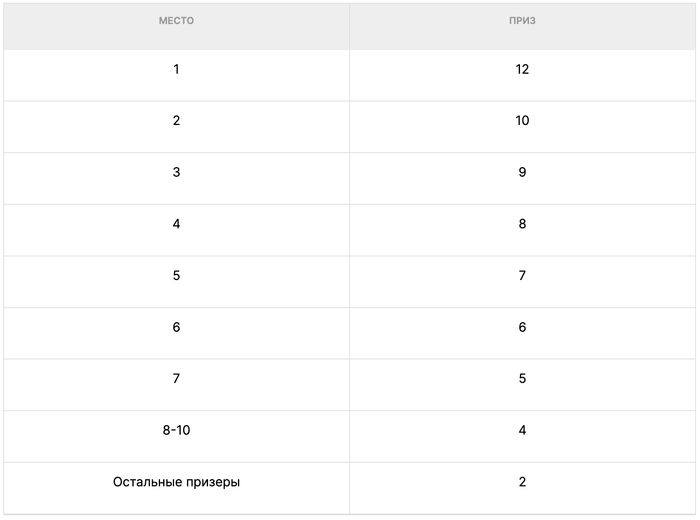Select place 1 cell in МЕСТО column

click(176, 70)
